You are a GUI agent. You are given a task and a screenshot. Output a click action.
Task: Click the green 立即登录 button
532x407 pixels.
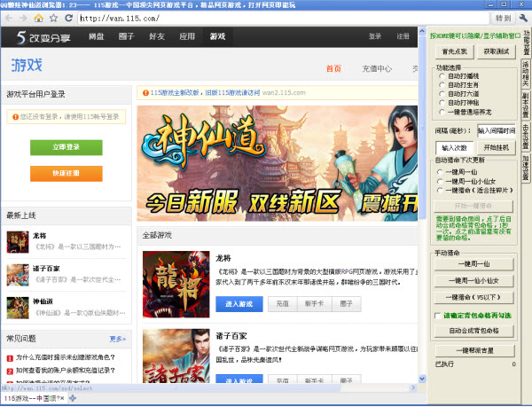pyautogui.click(x=66, y=147)
